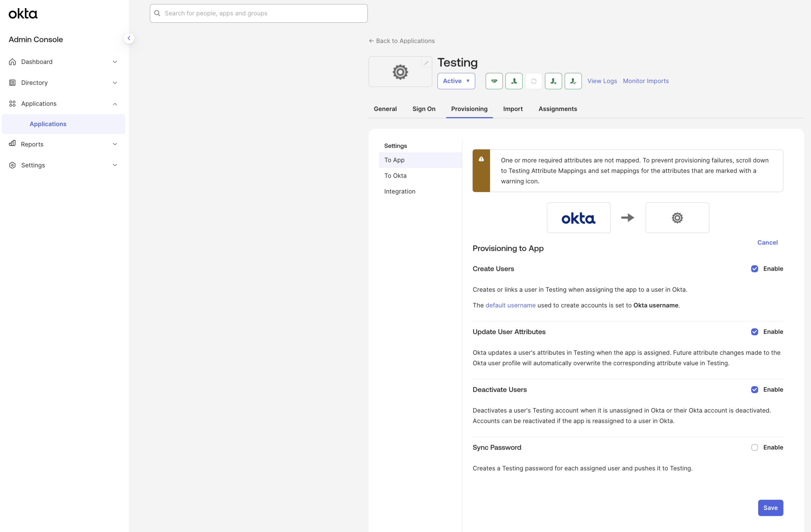Click the Save button
Image resolution: width=811 pixels, height=532 pixels.
tap(770, 507)
